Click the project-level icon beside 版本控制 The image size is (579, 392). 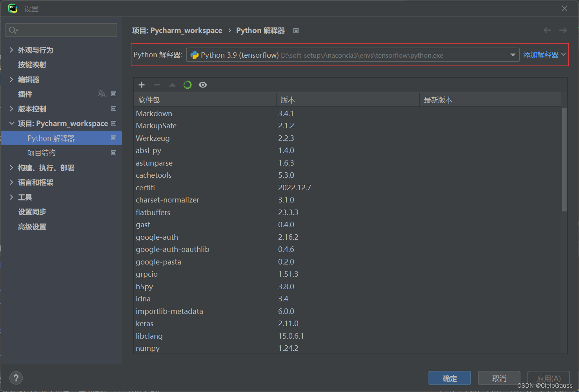(x=114, y=108)
